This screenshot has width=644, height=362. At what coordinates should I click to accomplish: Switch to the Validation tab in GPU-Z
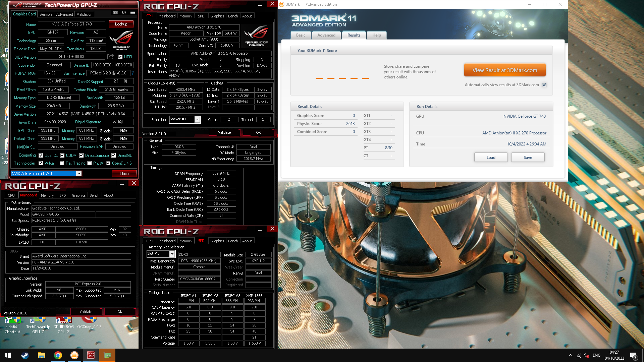pyautogui.click(x=85, y=14)
